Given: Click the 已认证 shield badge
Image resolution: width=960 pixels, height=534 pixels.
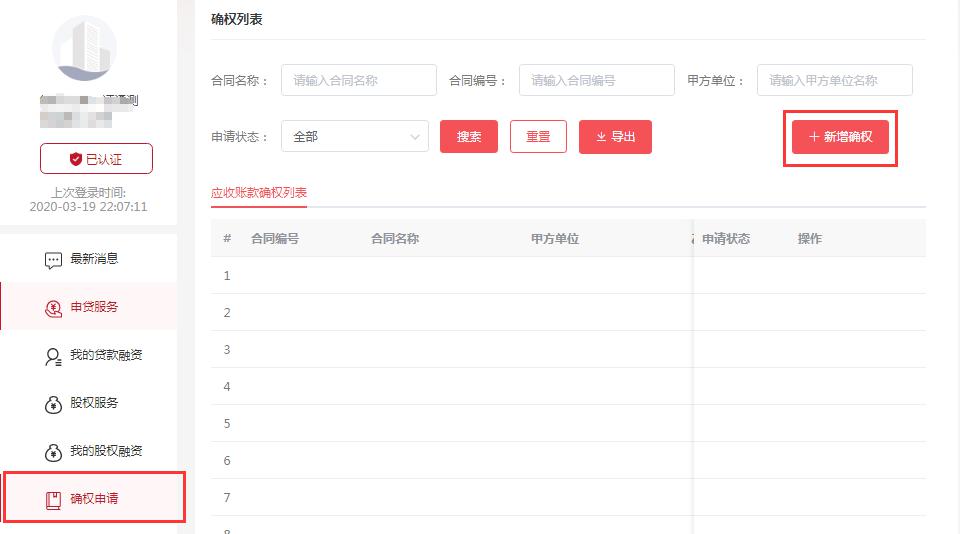Looking at the screenshot, I should (96, 159).
